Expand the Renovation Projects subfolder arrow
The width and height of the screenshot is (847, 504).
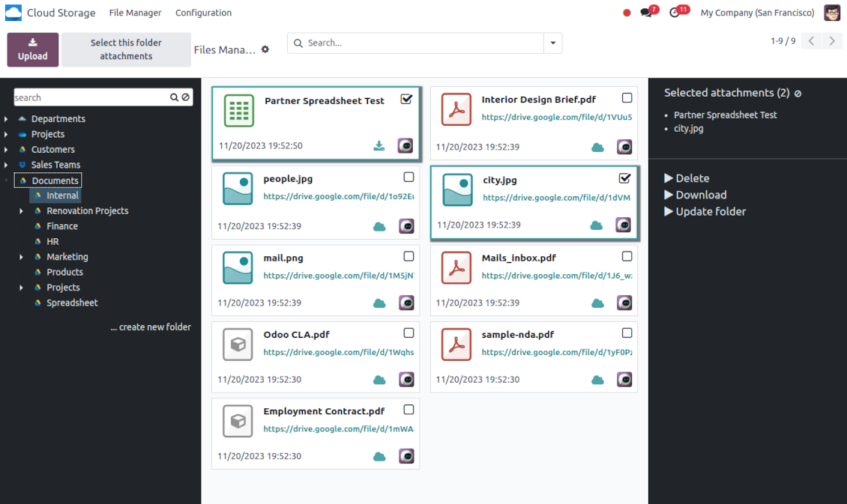21,211
